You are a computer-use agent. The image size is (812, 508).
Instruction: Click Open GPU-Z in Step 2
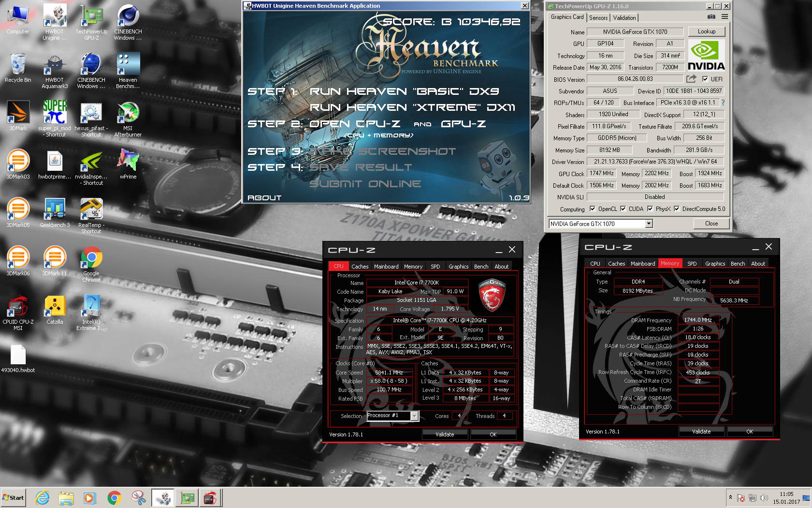(464, 124)
